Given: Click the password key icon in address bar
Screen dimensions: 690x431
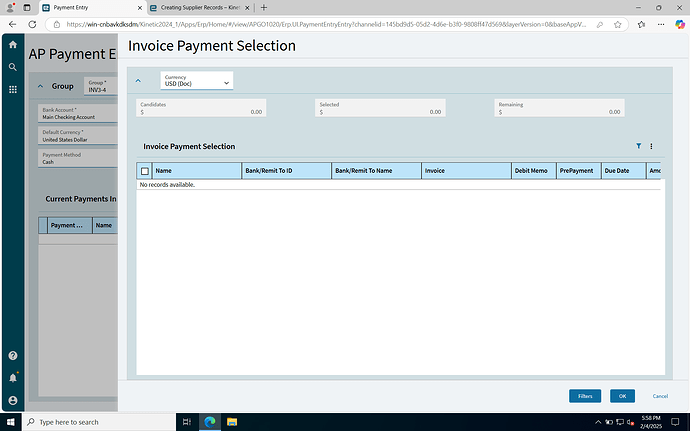Looking at the screenshot, I should coord(599,25).
